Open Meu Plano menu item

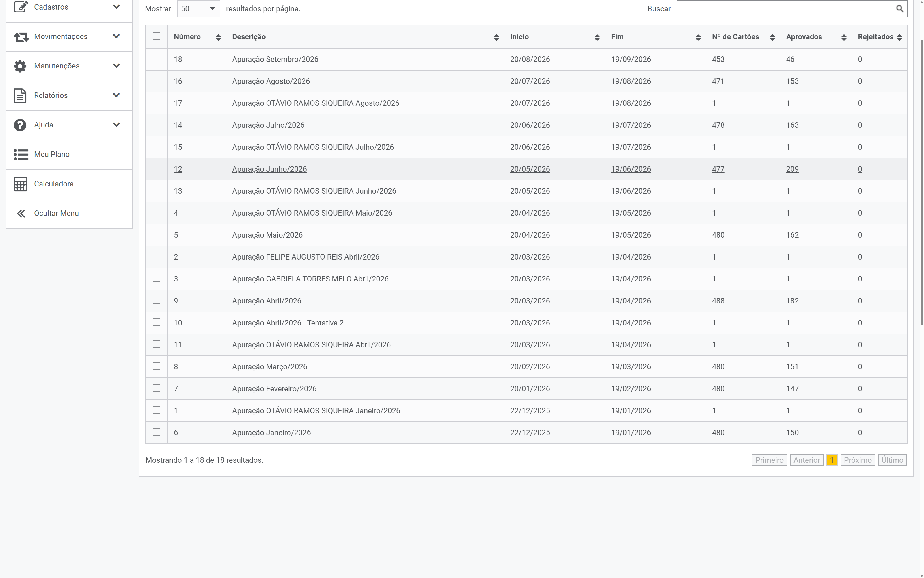click(x=69, y=154)
